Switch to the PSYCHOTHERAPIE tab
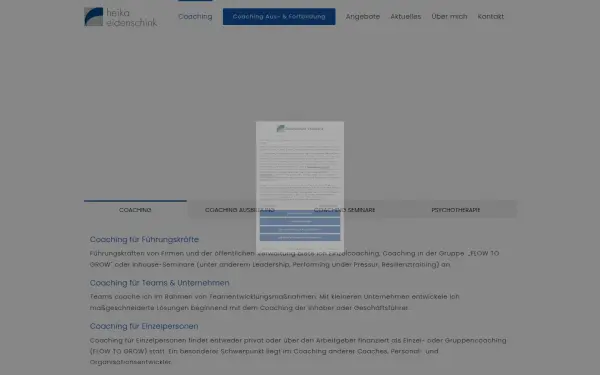 [455, 210]
